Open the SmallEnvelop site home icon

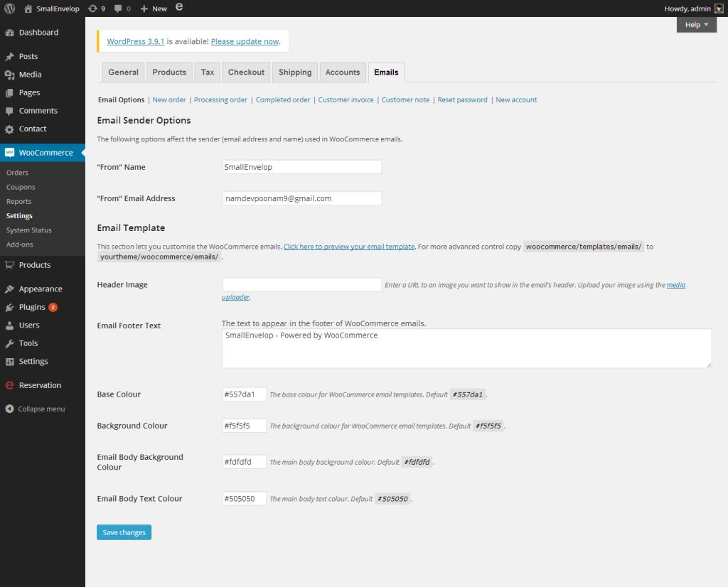28,9
